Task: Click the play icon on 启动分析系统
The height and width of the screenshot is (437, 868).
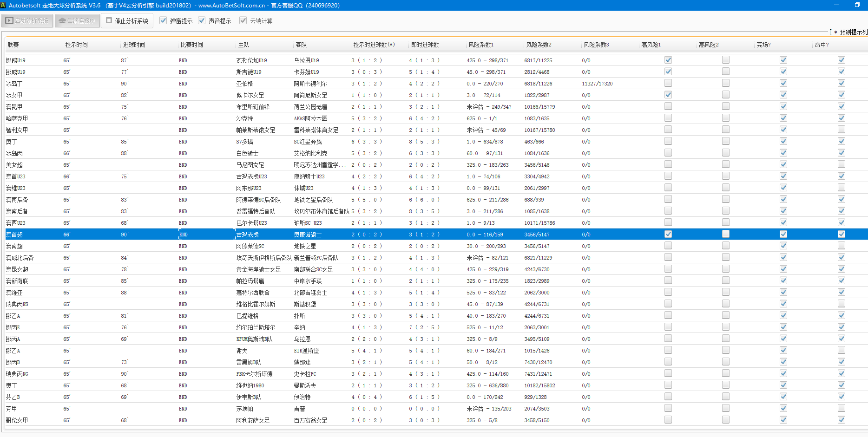Action: pos(9,21)
